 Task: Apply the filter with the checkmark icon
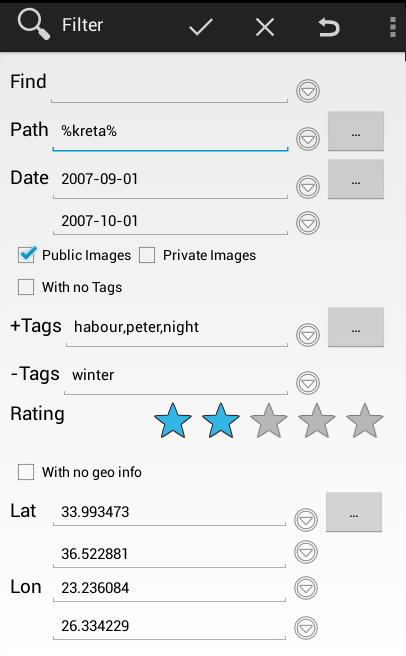pos(201,28)
